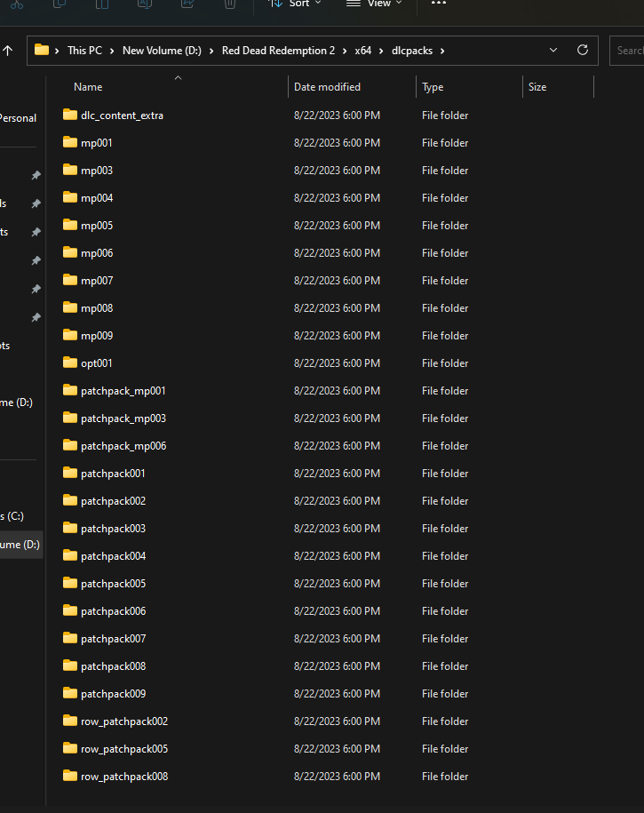Image resolution: width=644 pixels, height=813 pixels.
Task: Click folder icon of patchpack_mp006
Action: pos(70,445)
